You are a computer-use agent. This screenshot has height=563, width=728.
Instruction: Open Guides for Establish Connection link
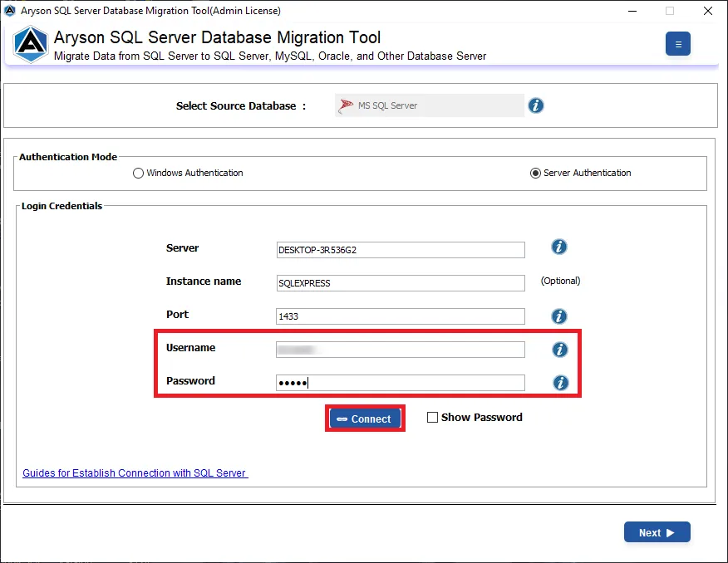pyautogui.click(x=135, y=473)
